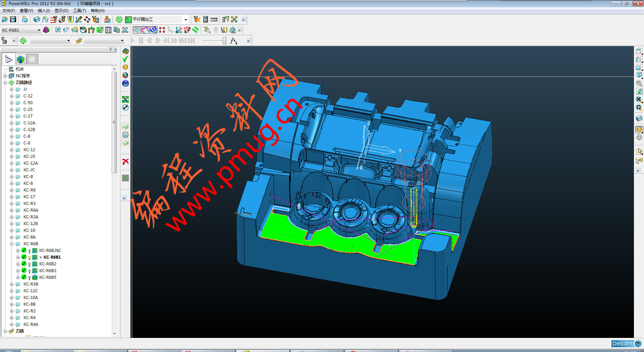Image resolution: width=644 pixels, height=352 pixels.
Task: Toggle the KC-R6B1 light bulb visibility
Action: (x=30, y=258)
